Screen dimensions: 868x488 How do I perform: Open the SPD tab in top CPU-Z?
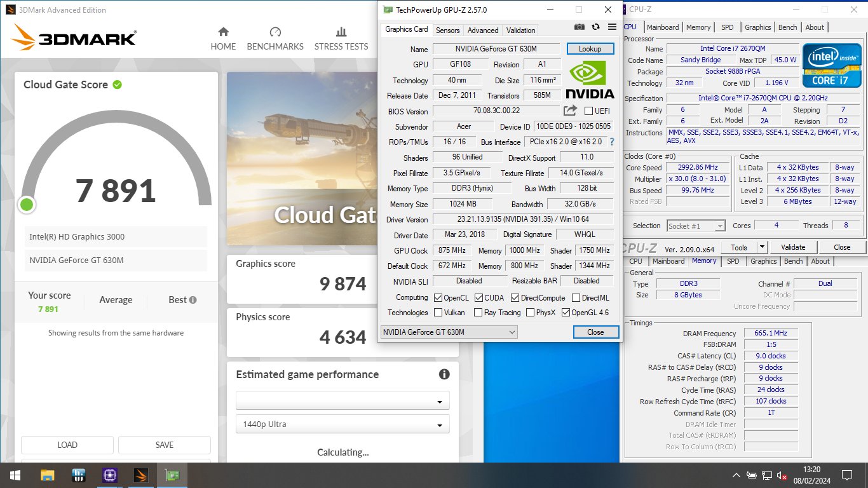(x=727, y=27)
